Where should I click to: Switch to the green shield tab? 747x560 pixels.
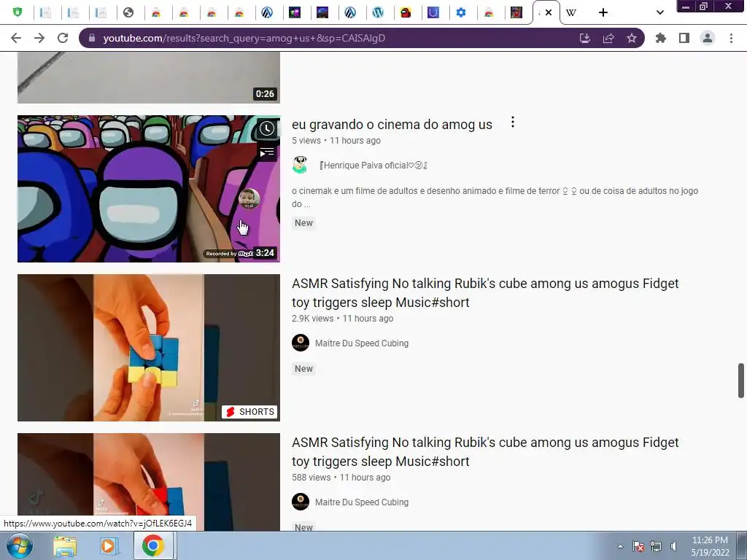tap(18, 12)
